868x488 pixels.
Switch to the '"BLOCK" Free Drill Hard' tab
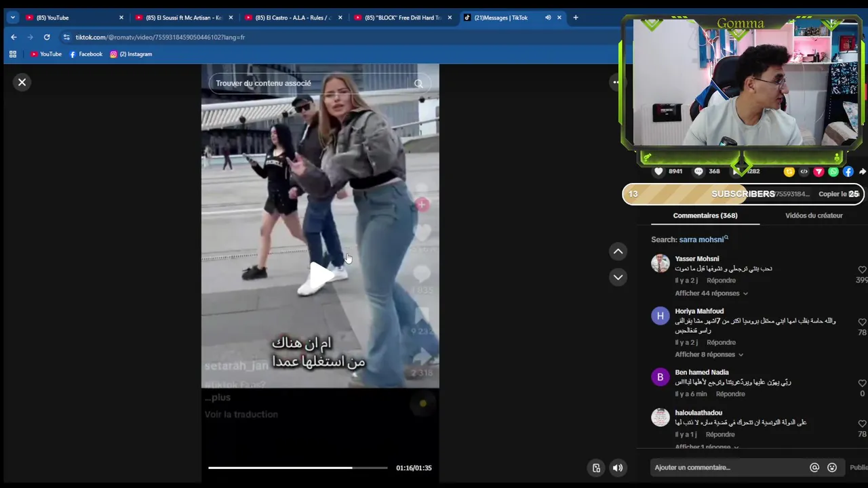(x=403, y=18)
